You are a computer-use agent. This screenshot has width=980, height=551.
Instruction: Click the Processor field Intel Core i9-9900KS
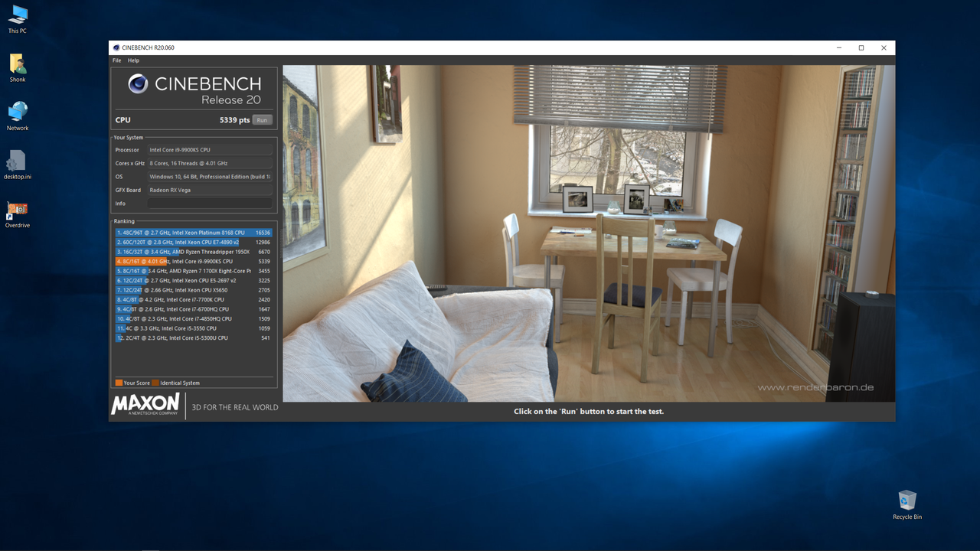pos(210,150)
